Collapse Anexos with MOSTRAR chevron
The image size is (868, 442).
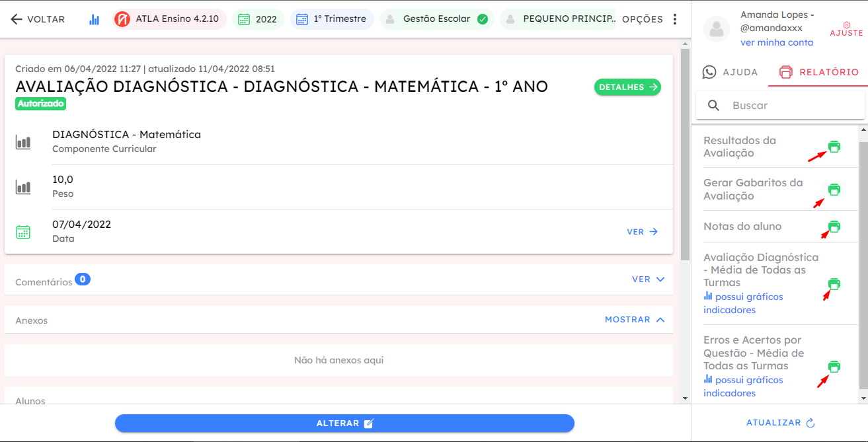[x=635, y=320]
